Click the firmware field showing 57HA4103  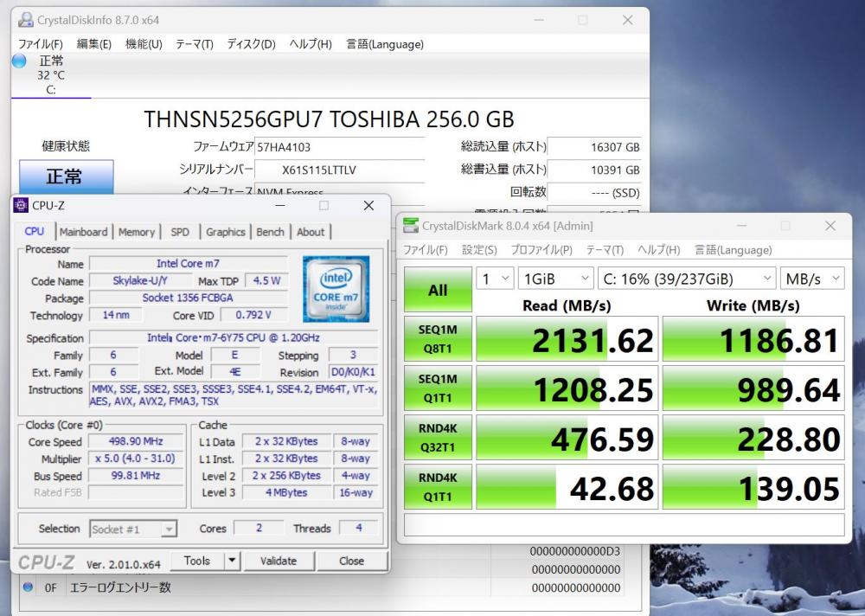pos(339,147)
